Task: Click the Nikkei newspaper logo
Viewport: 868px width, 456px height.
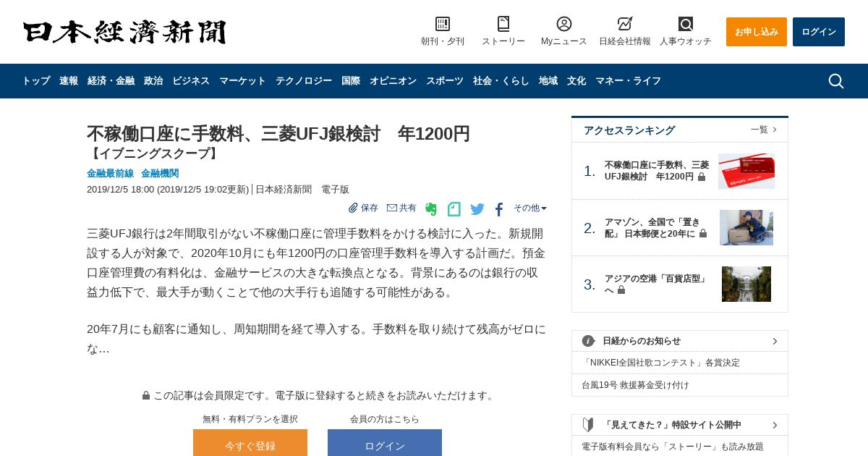Action: (124, 33)
